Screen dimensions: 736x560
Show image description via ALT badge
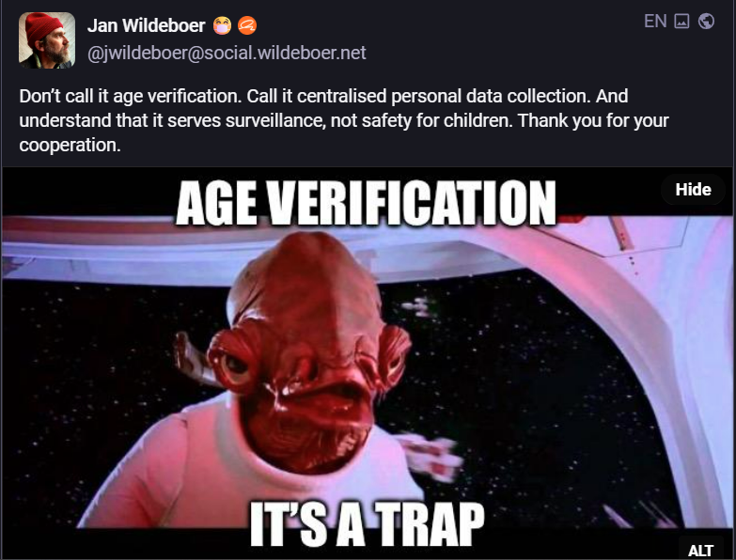point(701,550)
